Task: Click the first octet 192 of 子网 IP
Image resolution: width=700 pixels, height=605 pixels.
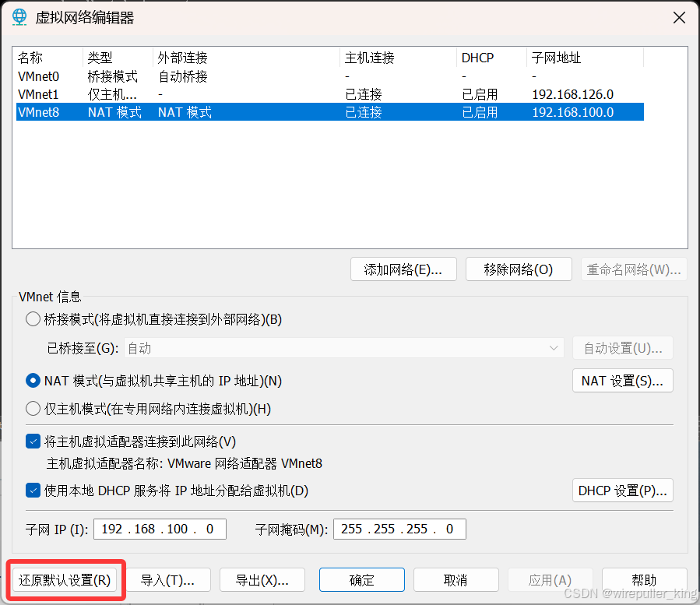Action: 111,529
